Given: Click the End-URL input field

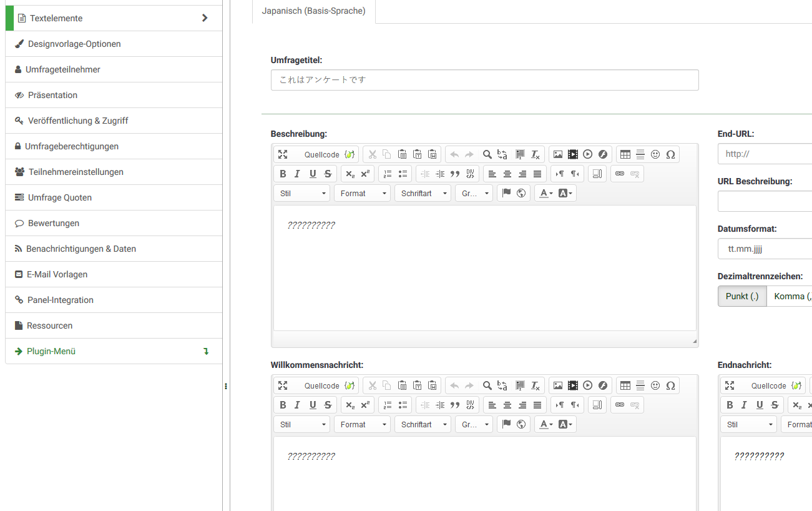Looking at the screenshot, I should coord(765,153).
